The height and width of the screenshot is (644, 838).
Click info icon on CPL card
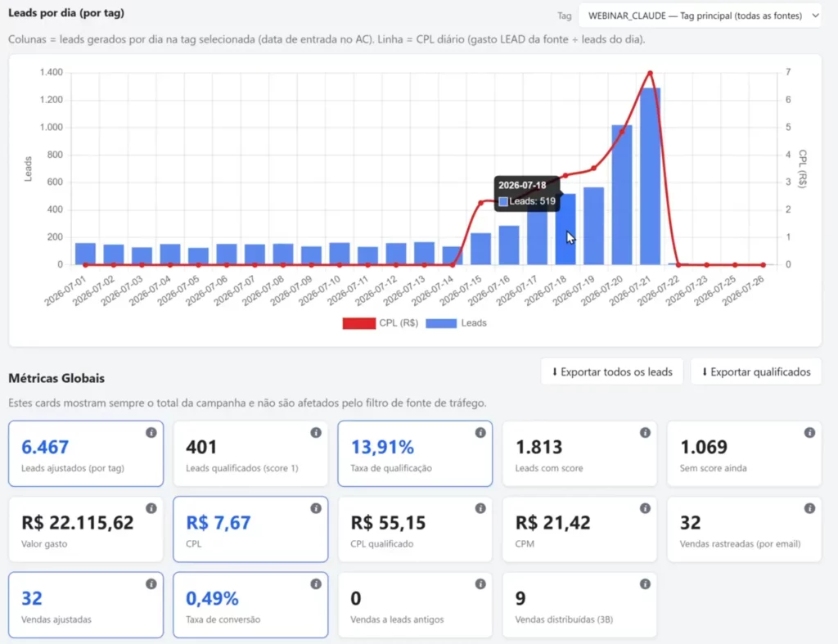coord(316,508)
